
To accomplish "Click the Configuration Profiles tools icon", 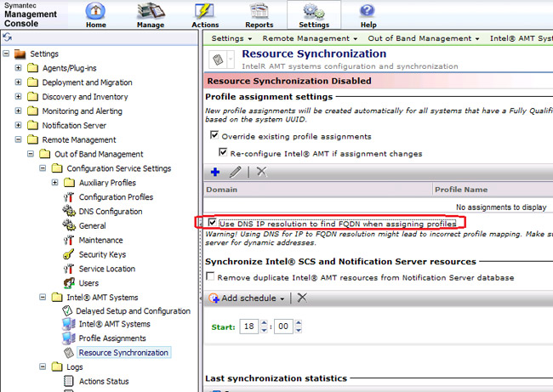I will (68, 197).
